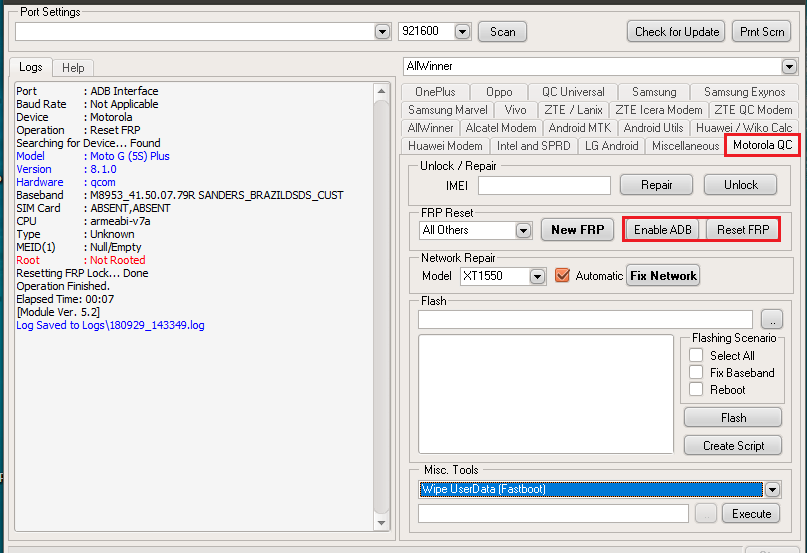Click the Repair button

(656, 185)
